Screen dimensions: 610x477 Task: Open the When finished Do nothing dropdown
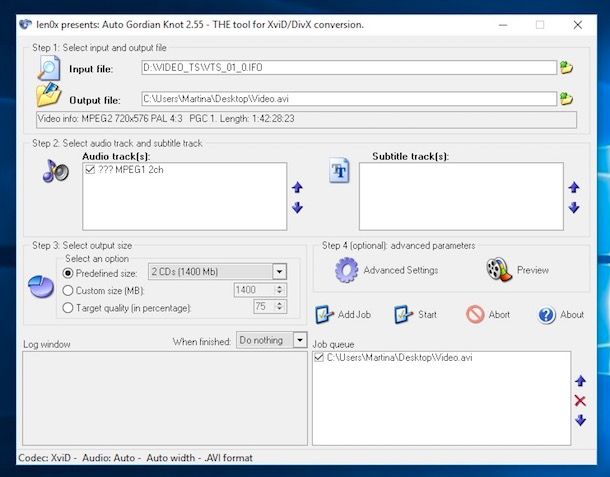(x=300, y=340)
